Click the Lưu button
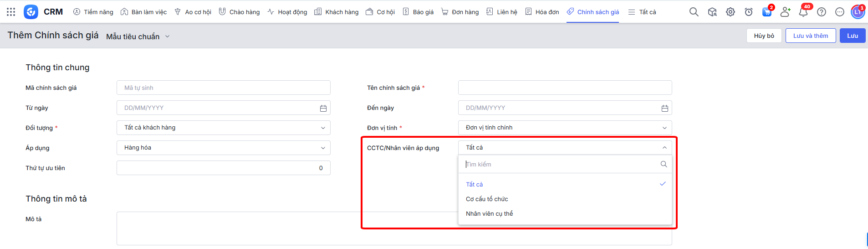This screenshot has width=868, height=249. (x=852, y=36)
